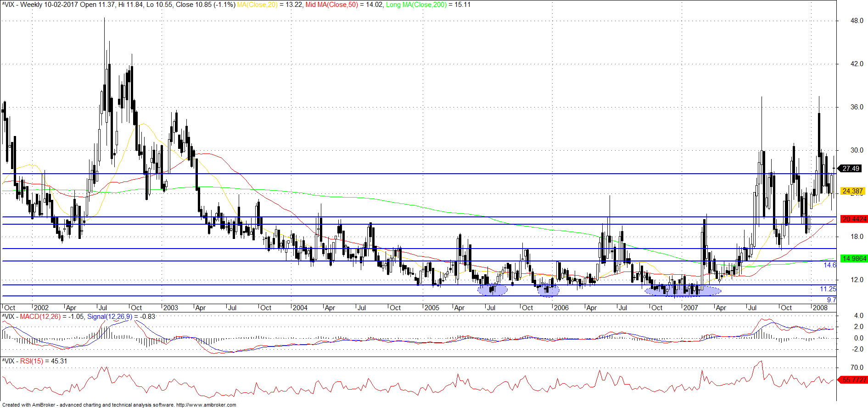Click the 2008 year label on time axis
Screen dimensions: 868x408
coord(820,308)
